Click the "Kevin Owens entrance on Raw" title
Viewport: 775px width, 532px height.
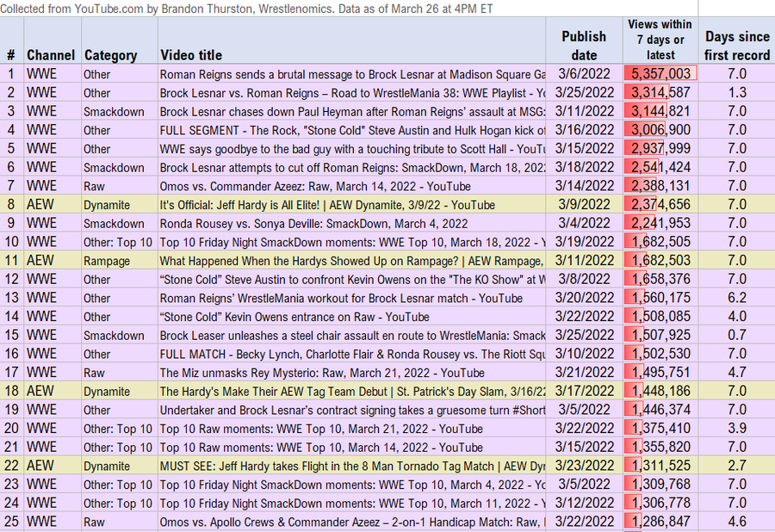[352, 317]
